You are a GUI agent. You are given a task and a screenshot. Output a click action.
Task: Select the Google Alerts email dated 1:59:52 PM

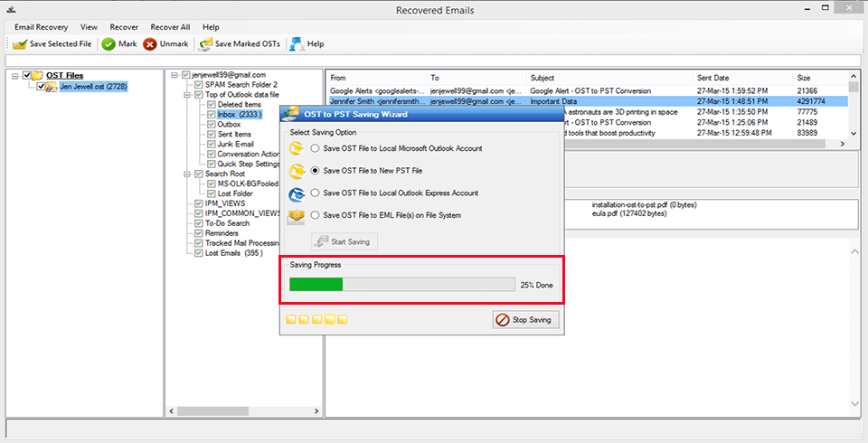(x=588, y=90)
